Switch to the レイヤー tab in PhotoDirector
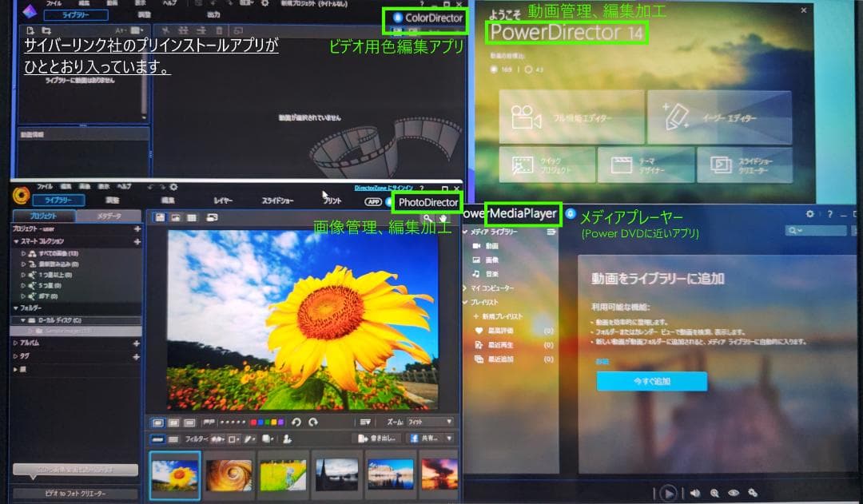The image size is (863, 504). click(222, 200)
